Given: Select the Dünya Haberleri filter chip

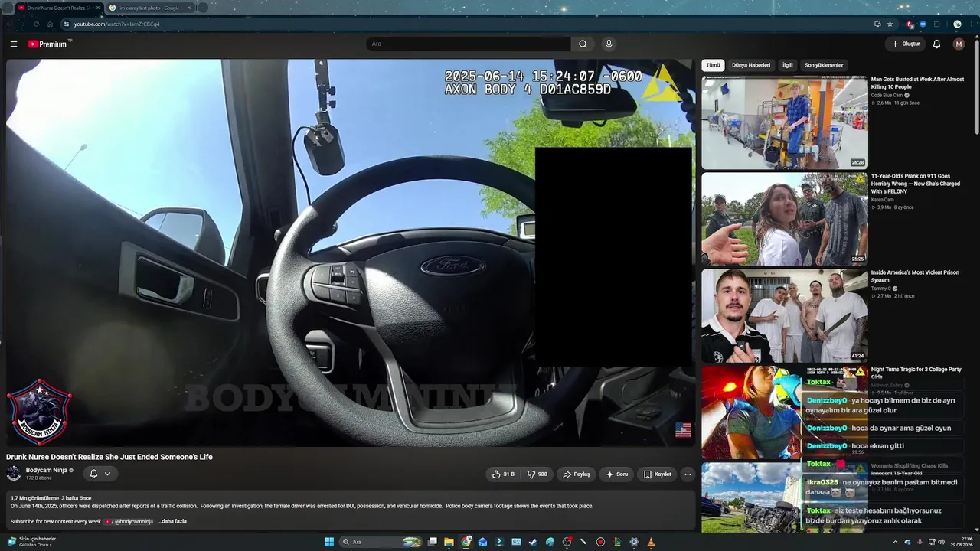Looking at the screenshot, I should tap(750, 65).
